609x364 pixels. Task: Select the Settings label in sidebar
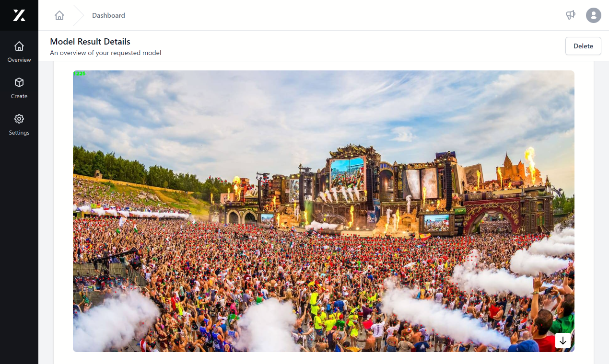coord(19,133)
